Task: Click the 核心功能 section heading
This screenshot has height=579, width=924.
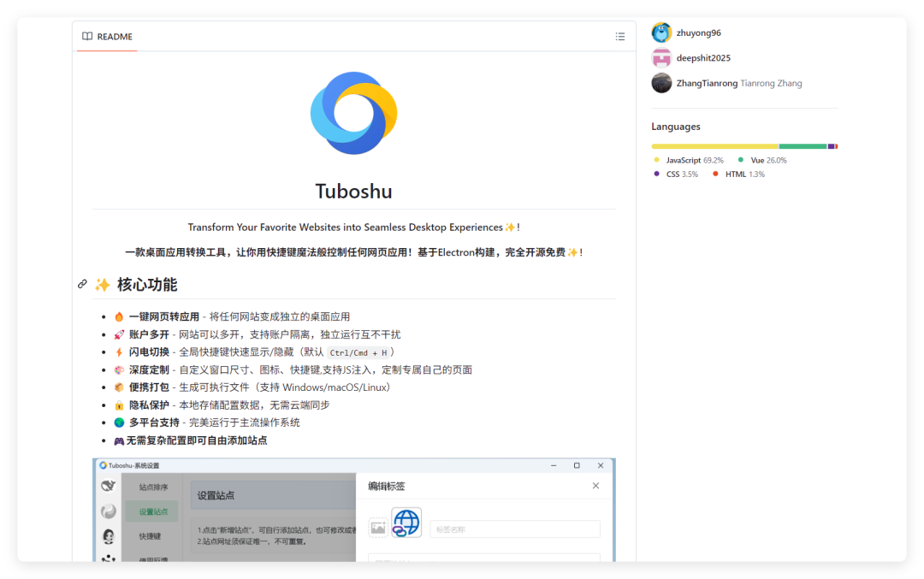Action: 147,285
